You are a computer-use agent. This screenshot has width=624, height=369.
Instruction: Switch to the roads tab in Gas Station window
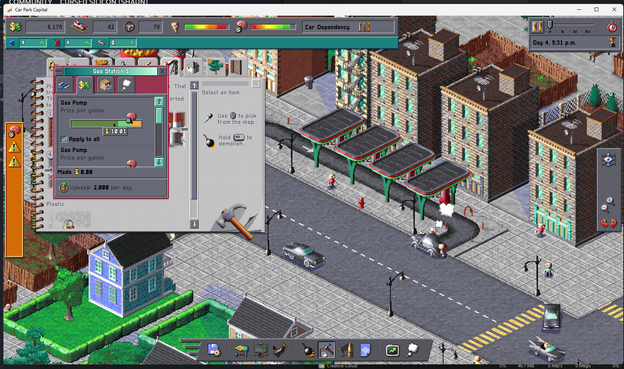pos(64,85)
